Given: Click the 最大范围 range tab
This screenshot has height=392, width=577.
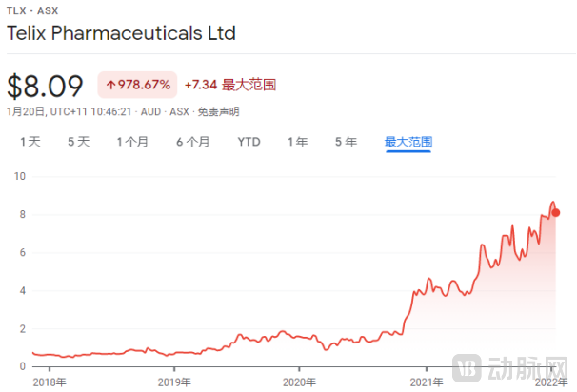Looking at the screenshot, I should (408, 143).
